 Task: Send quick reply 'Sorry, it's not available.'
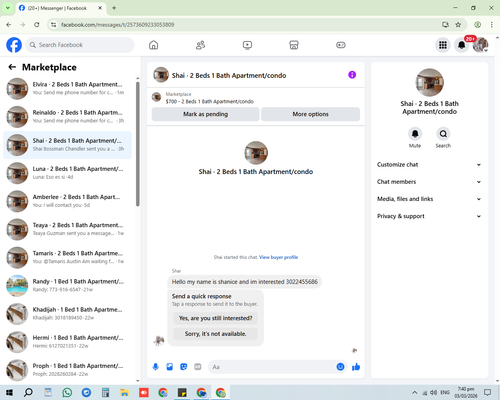point(216,334)
